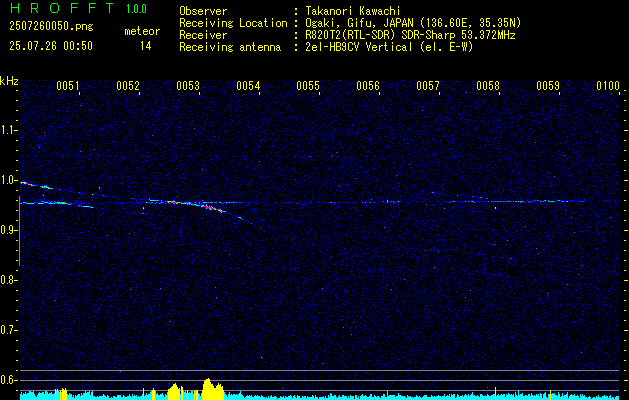Click the meteor count value 14
629x400 pixels.
pos(146,46)
